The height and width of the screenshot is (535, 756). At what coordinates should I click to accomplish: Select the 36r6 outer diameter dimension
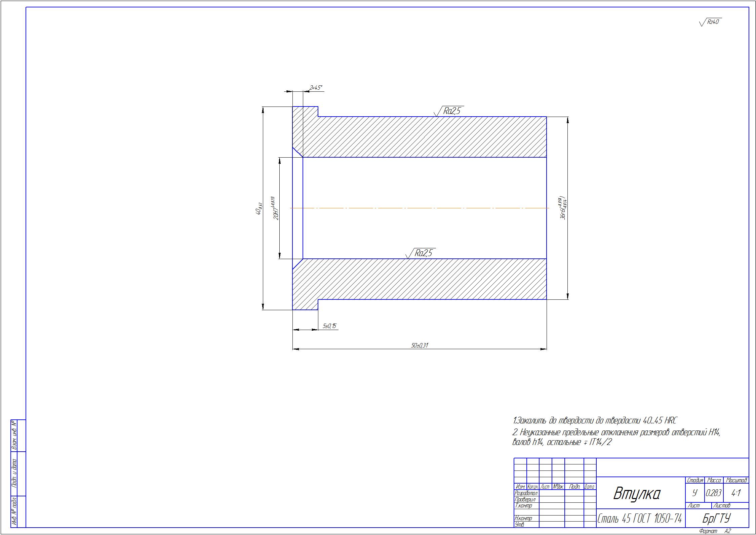(563, 208)
